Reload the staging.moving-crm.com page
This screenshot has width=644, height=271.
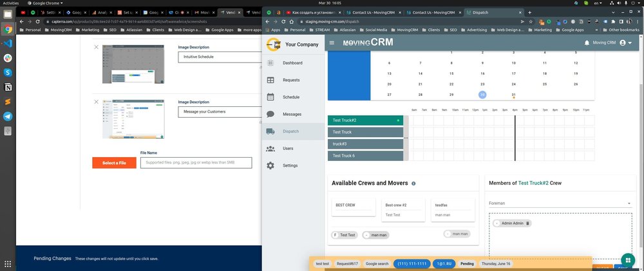[283, 21]
